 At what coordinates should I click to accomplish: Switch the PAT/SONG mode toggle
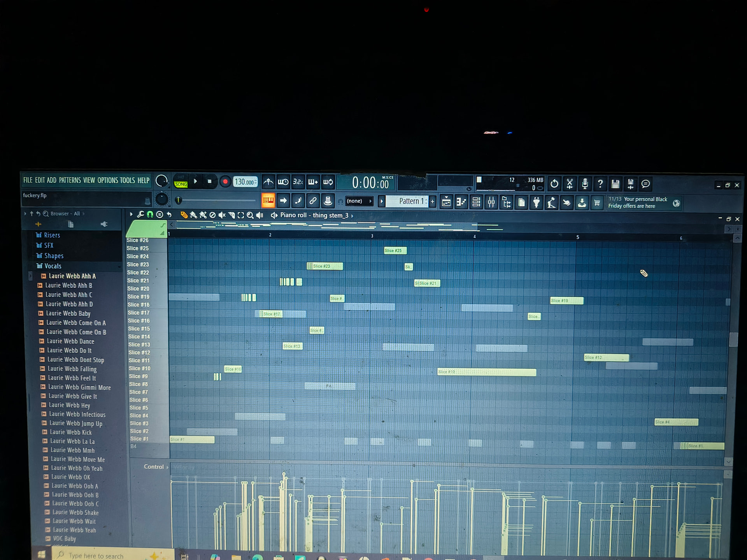pos(181,182)
